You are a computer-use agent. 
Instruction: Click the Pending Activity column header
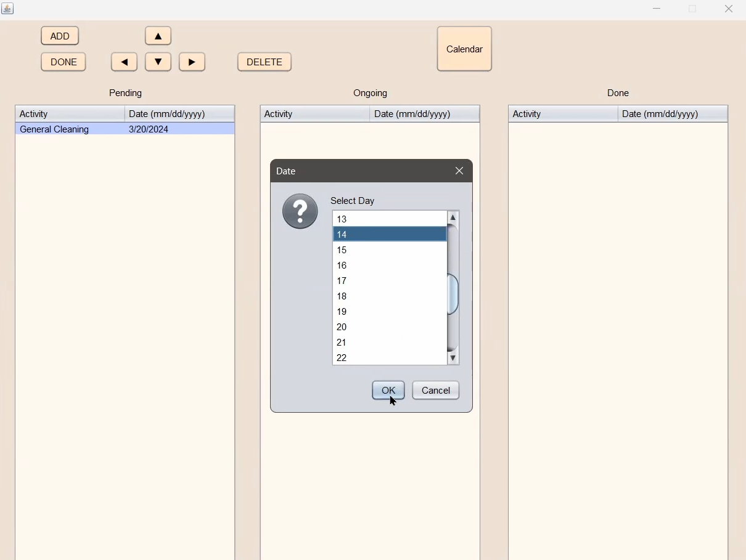70,114
